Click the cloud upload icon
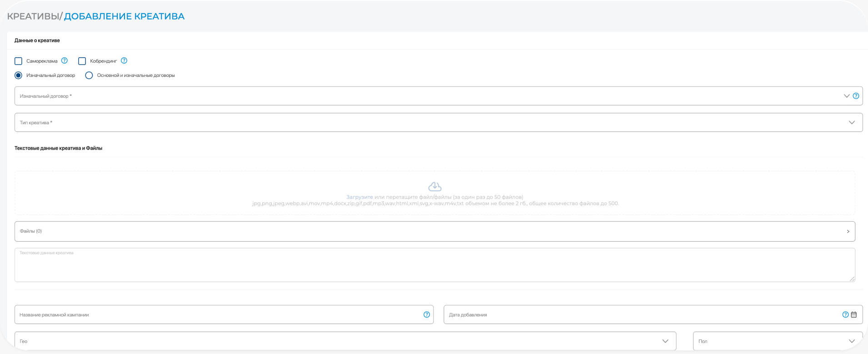This screenshot has height=354, width=868. point(435,187)
